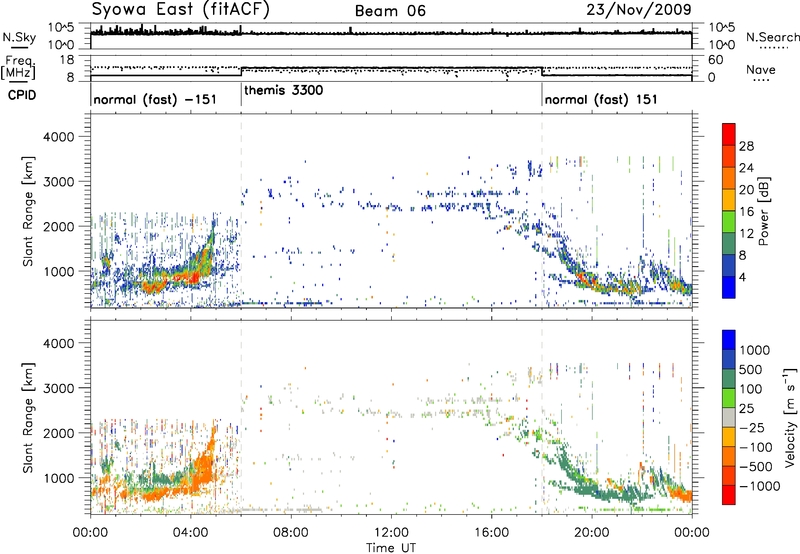The image size is (800, 554).
Task: Select blue 4–8 dB Power color bar segment
Action: point(729,266)
